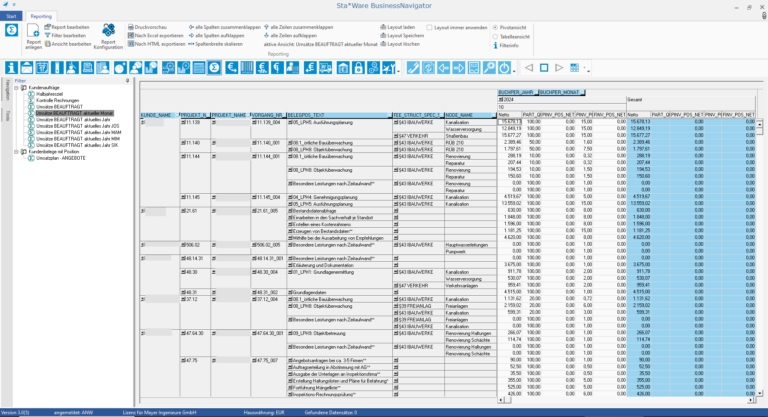Toggle the Layout immer anwenden checkbox
768x417 pixels.
click(430, 27)
